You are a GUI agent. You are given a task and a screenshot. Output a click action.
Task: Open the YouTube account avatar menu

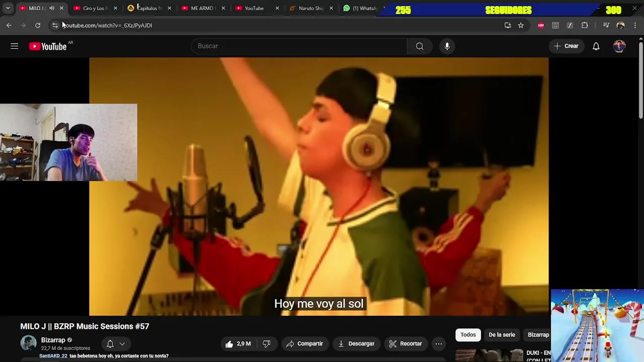(x=619, y=46)
